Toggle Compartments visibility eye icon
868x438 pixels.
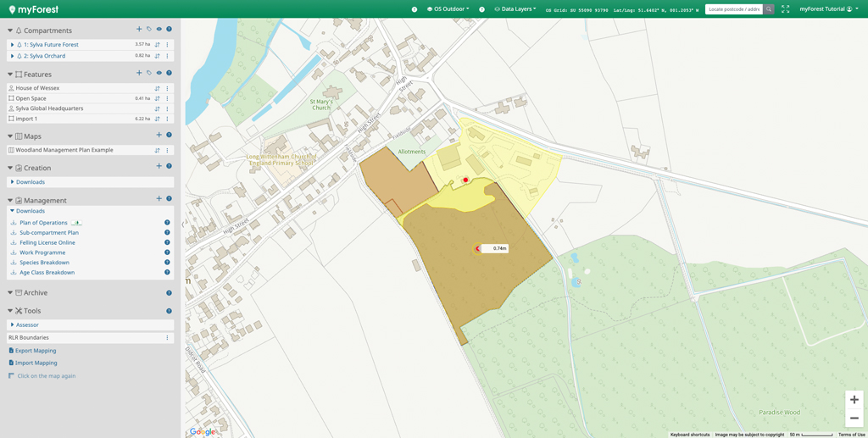(x=159, y=30)
